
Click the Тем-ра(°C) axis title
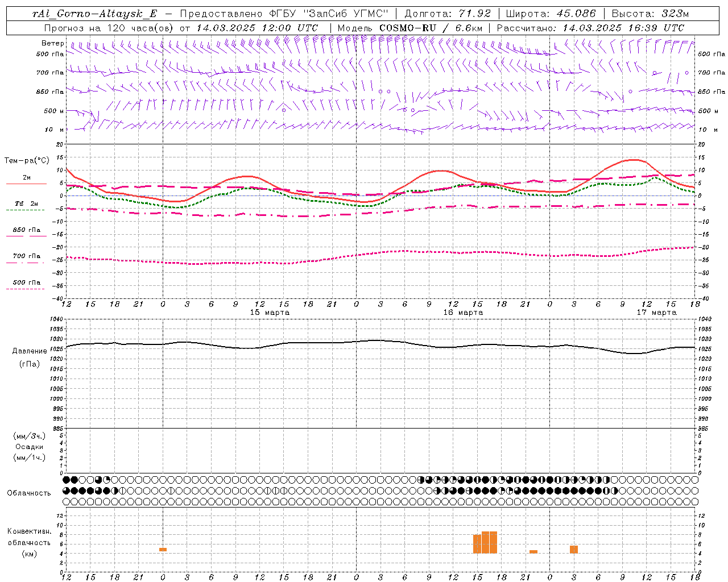[27, 161]
